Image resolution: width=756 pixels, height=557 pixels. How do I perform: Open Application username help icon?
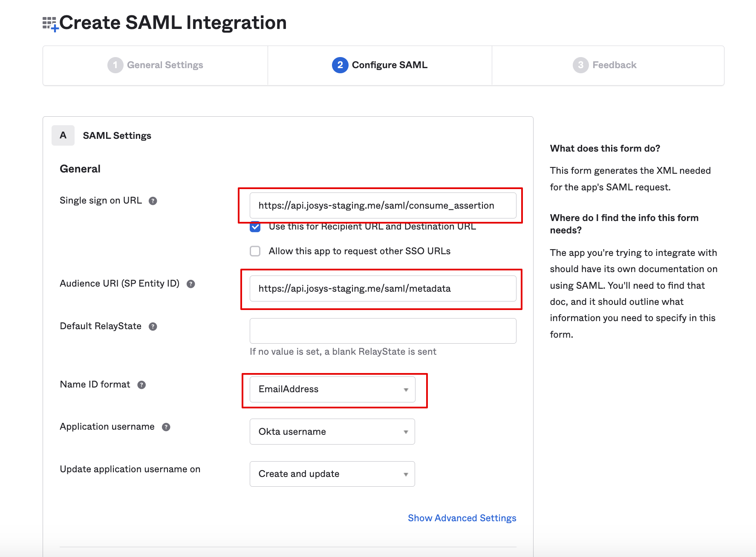(166, 427)
